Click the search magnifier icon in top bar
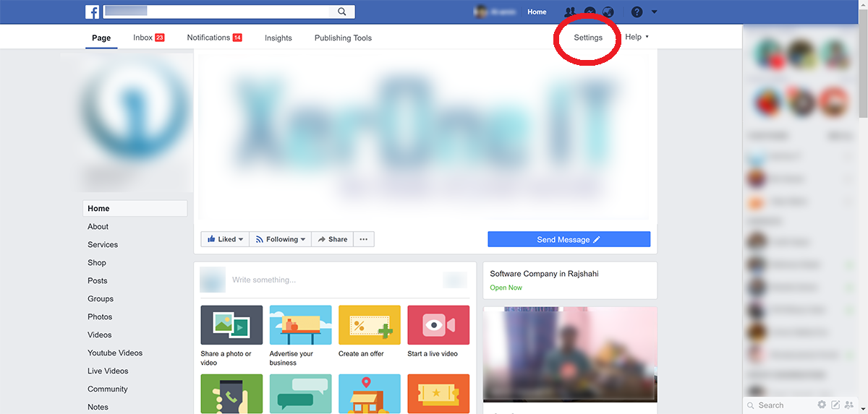Viewport: 868px width, 414px height. click(342, 12)
